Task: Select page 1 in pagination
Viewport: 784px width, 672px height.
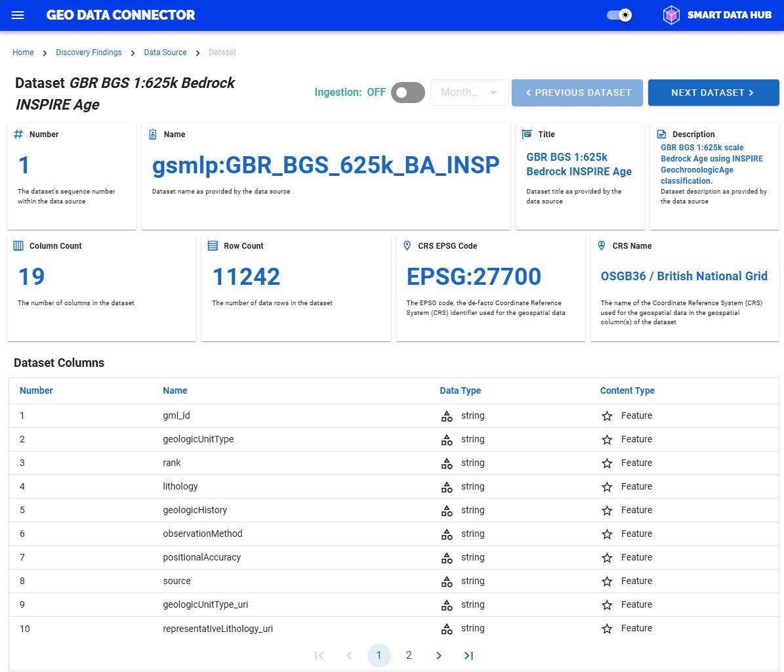Action: click(379, 655)
